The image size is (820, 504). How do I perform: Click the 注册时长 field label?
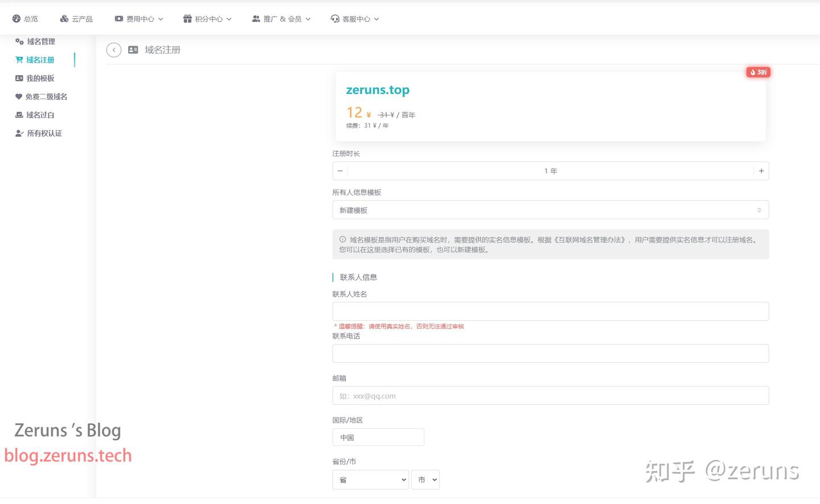coord(346,154)
